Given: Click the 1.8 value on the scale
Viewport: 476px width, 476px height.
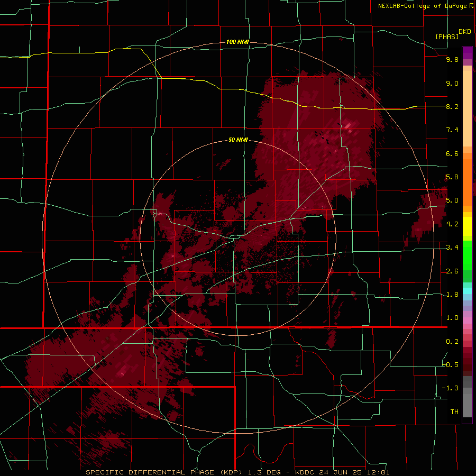Looking at the screenshot, I should point(452,295).
